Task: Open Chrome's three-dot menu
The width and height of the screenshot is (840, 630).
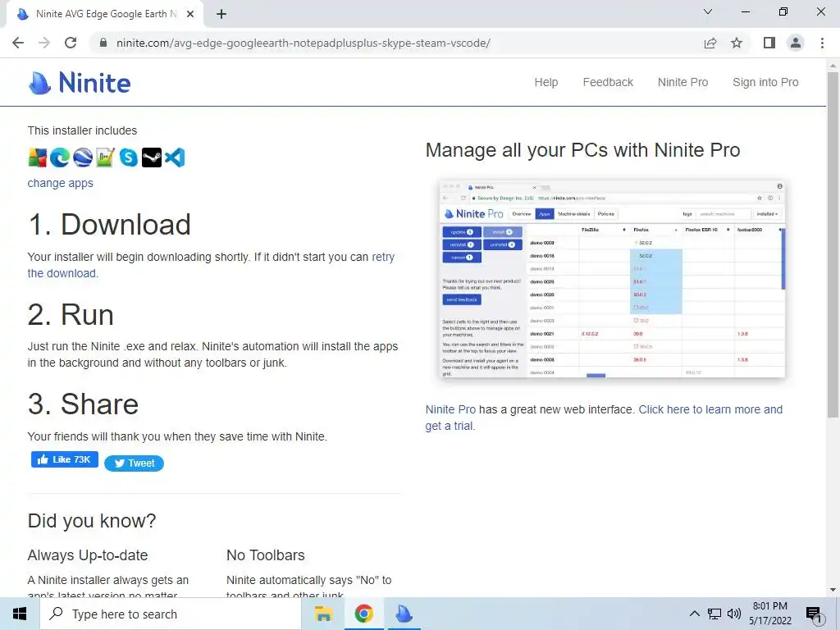Action: pyautogui.click(x=822, y=43)
